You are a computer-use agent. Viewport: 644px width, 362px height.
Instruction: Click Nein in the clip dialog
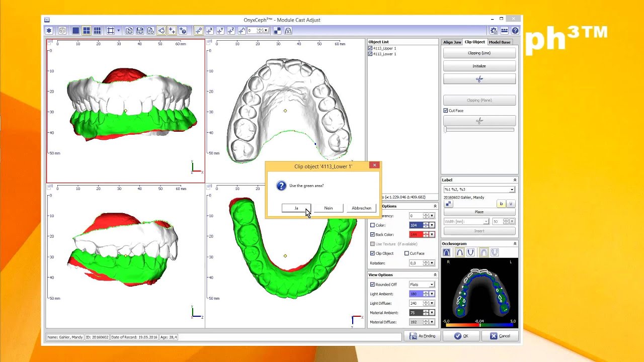(x=329, y=208)
